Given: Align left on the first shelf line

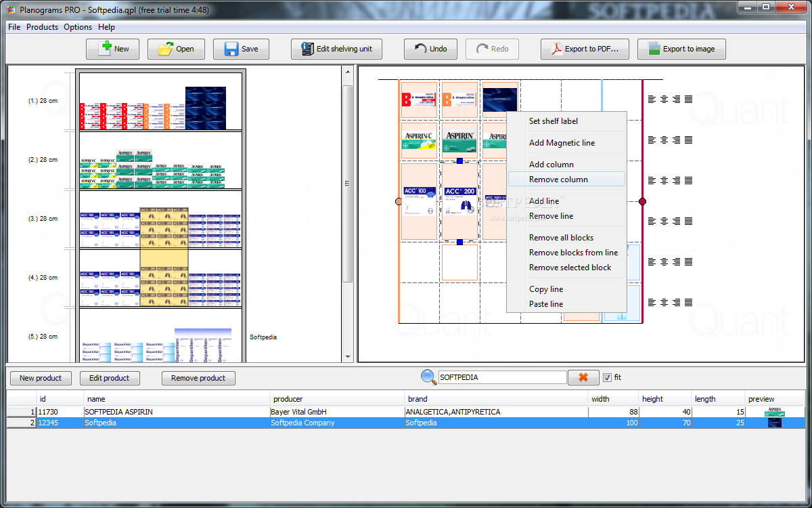Looking at the screenshot, I should [652, 99].
